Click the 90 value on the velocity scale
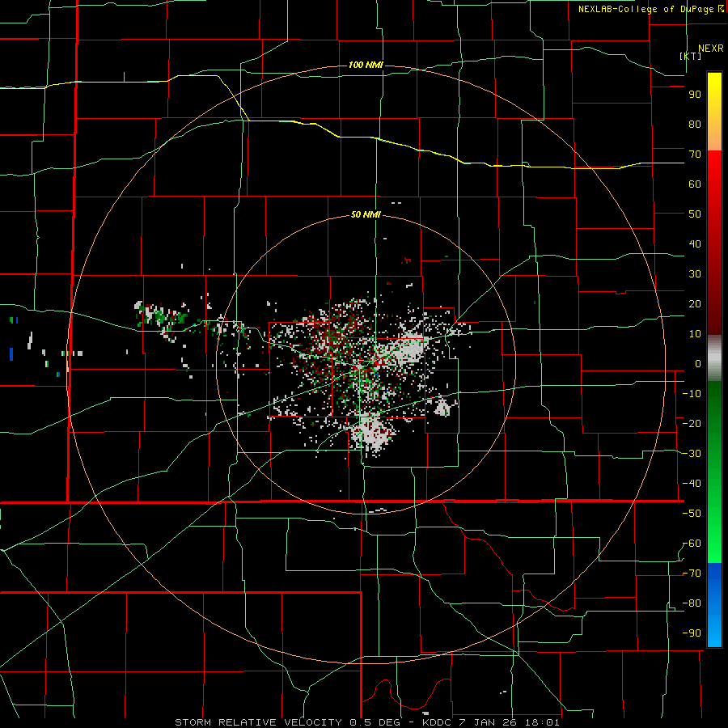This screenshot has width=728, height=728. [695, 95]
